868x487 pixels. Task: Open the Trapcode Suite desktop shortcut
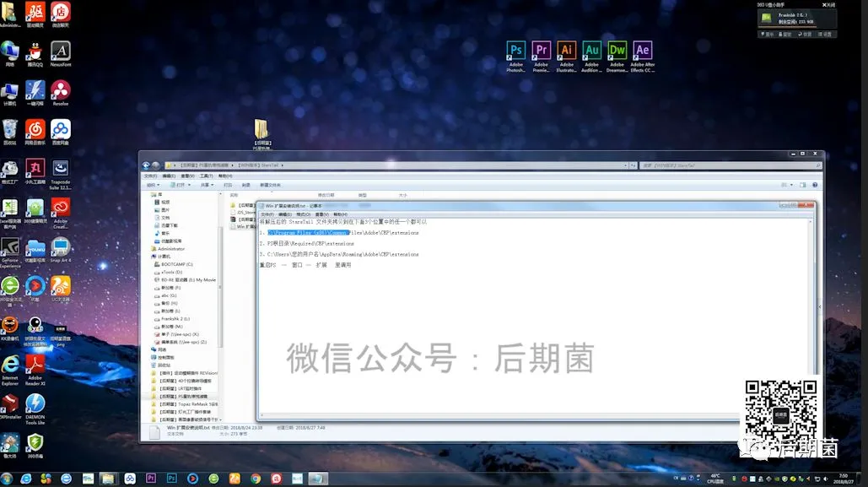(61, 174)
